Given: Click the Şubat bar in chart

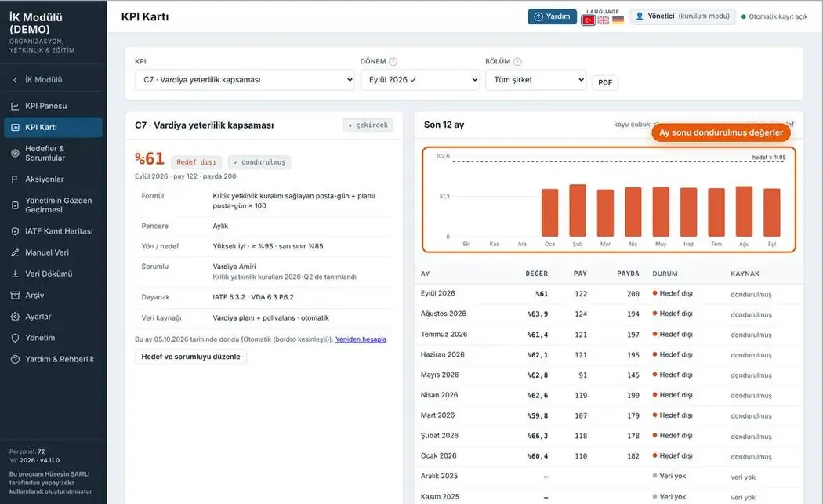Looking at the screenshot, I should (578, 211).
